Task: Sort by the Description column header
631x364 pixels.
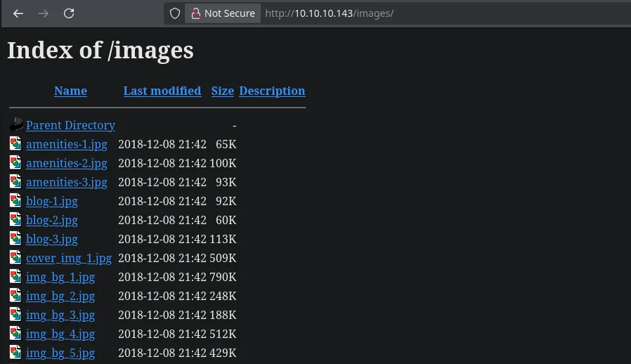Action: (272, 91)
